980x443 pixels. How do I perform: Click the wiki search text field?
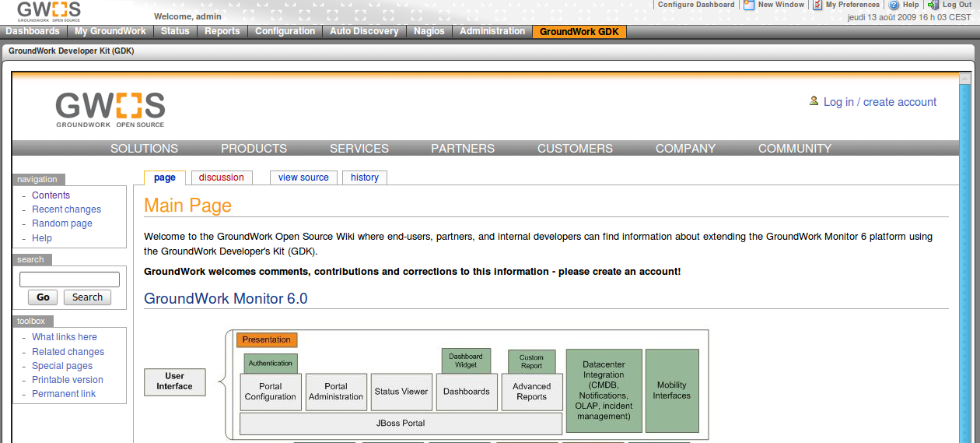click(x=69, y=280)
